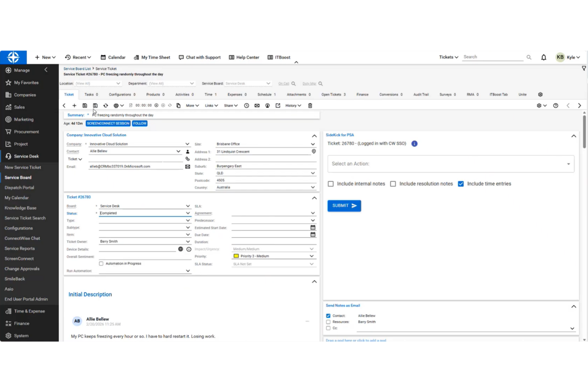The height and width of the screenshot is (392, 588).
Task: Open the Help icon on the toolbar
Action: 555,105
